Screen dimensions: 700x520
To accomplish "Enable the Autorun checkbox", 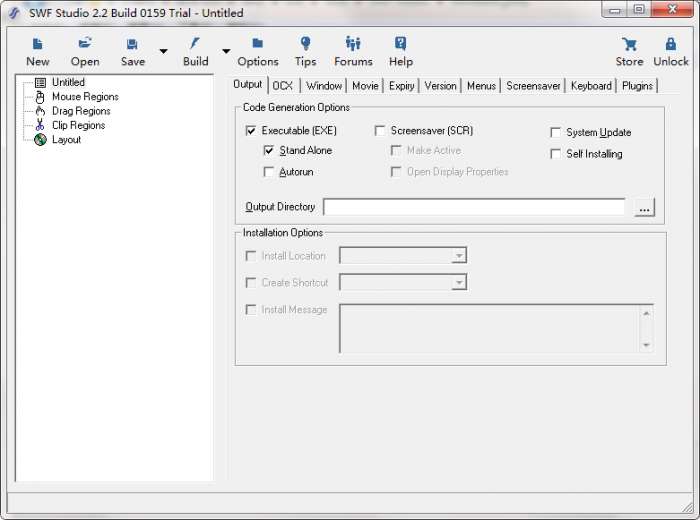I will tap(268, 172).
